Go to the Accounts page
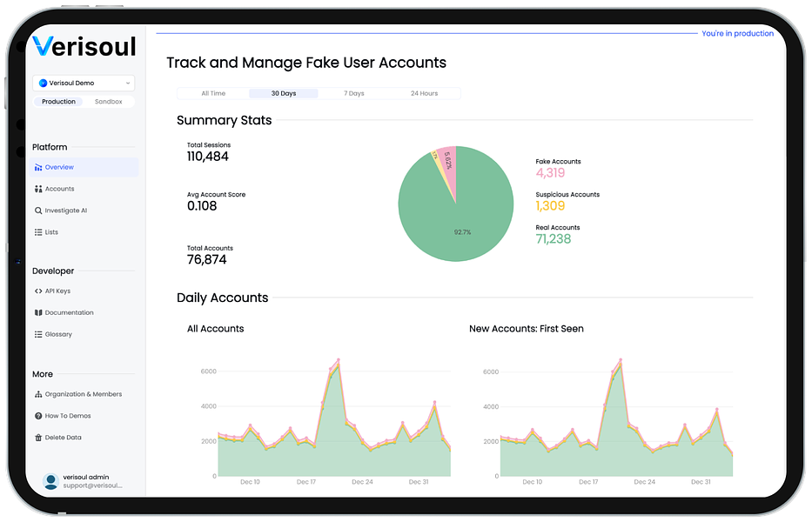The width and height of the screenshot is (812, 522). 84,189
